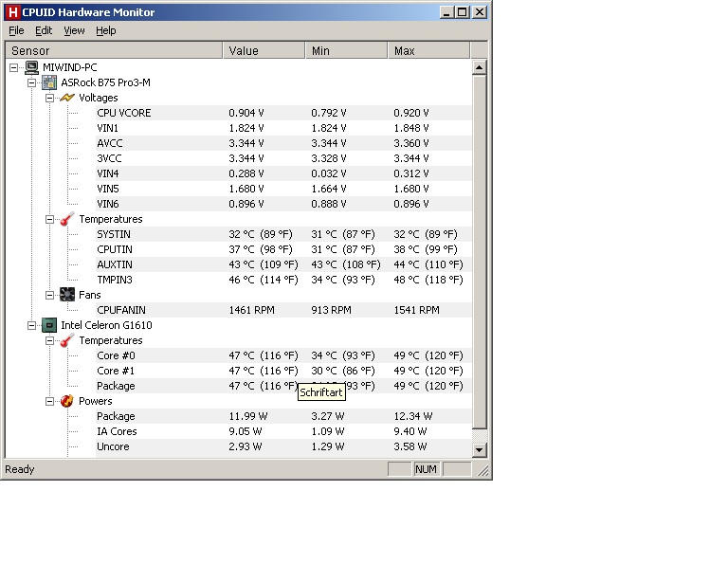728x582 pixels.
Task: Click the scrollbar down arrow
Action: [479, 449]
